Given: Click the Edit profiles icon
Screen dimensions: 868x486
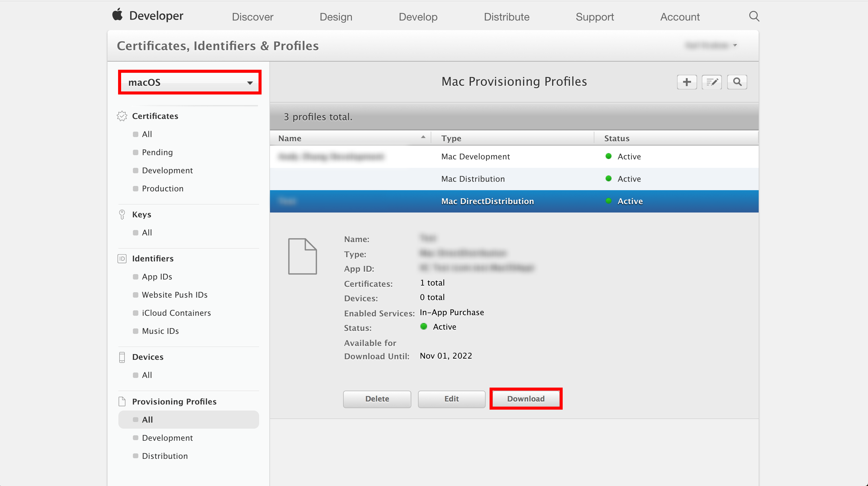Looking at the screenshot, I should coord(712,82).
